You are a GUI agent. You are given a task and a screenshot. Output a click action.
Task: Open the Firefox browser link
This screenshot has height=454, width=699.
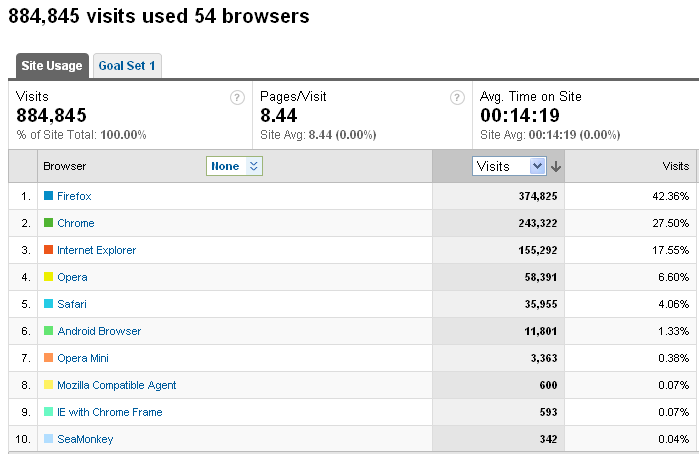click(74, 196)
